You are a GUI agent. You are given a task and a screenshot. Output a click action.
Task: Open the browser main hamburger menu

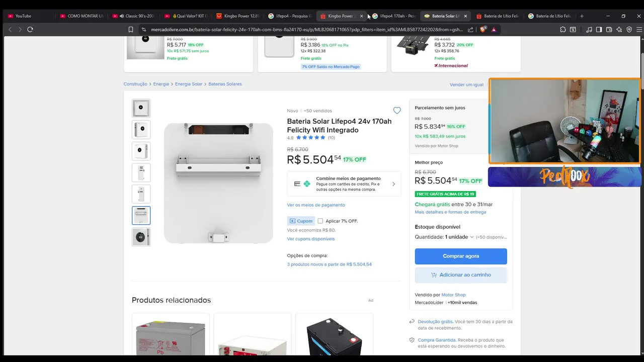tap(638, 30)
